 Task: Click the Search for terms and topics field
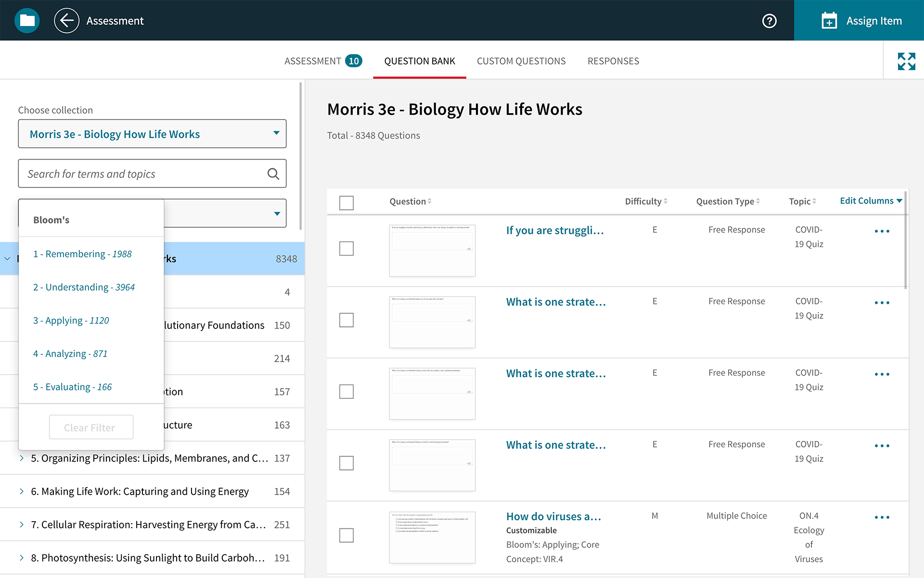tap(152, 173)
